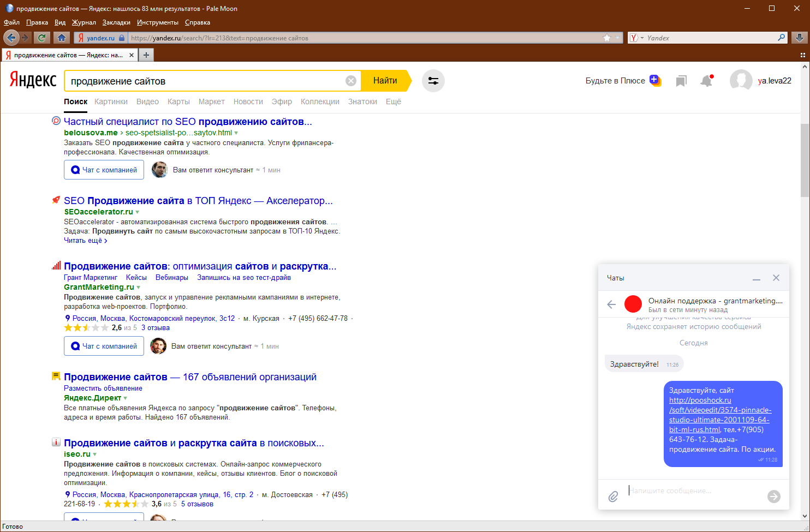Close the Чаты chat panel

[x=776, y=278]
